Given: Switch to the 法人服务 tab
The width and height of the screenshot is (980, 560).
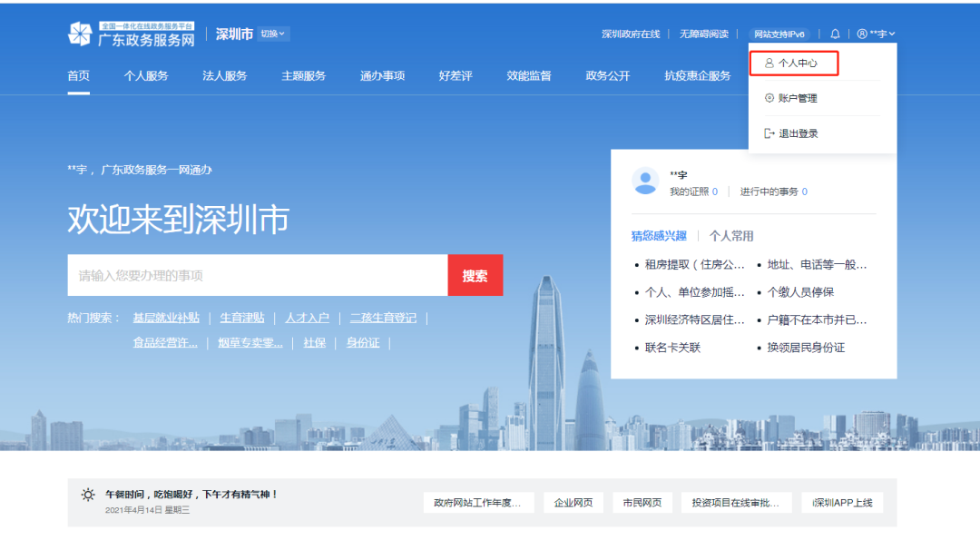Looking at the screenshot, I should (224, 75).
